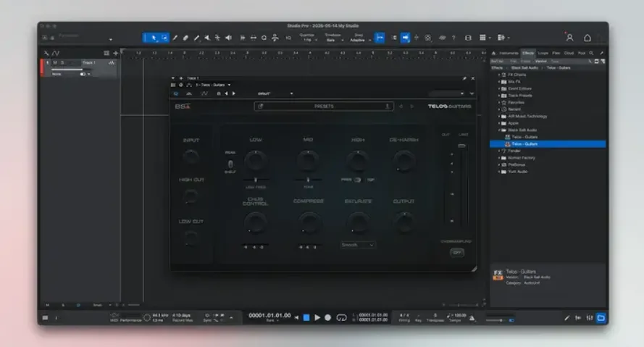Select the highlighted Telos - Guitars entry
This screenshot has width=644, height=347.
[x=548, y=144]
